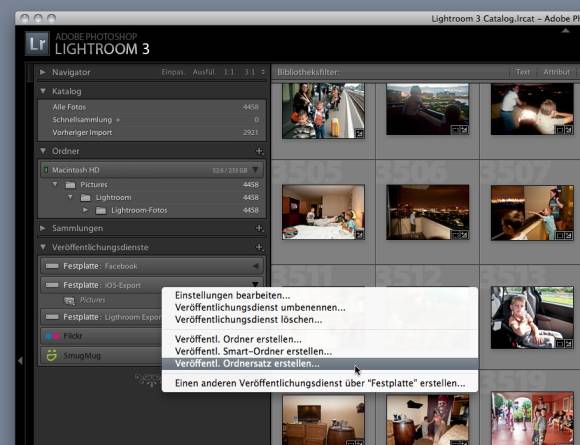Click the badge icons on child in car seat photo
Image resolution: width=580 pixels, height=445 pixels.
click(564, 344)
